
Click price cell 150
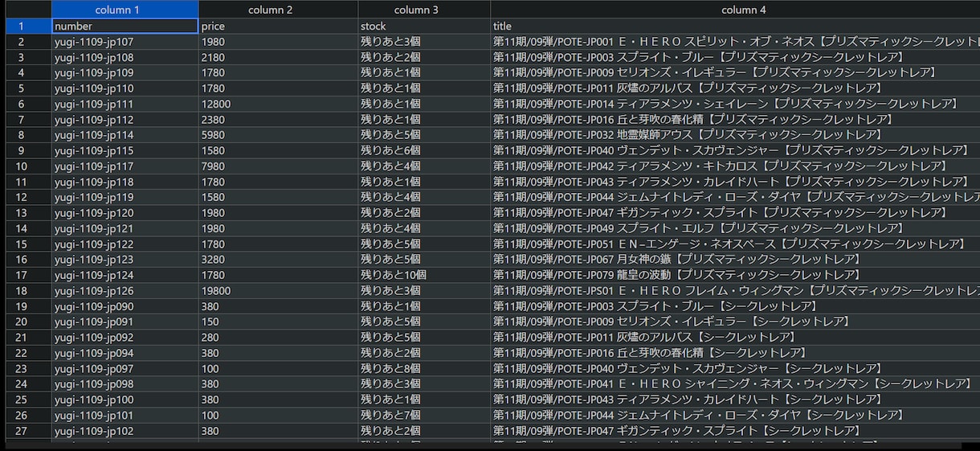pos(278,322)
